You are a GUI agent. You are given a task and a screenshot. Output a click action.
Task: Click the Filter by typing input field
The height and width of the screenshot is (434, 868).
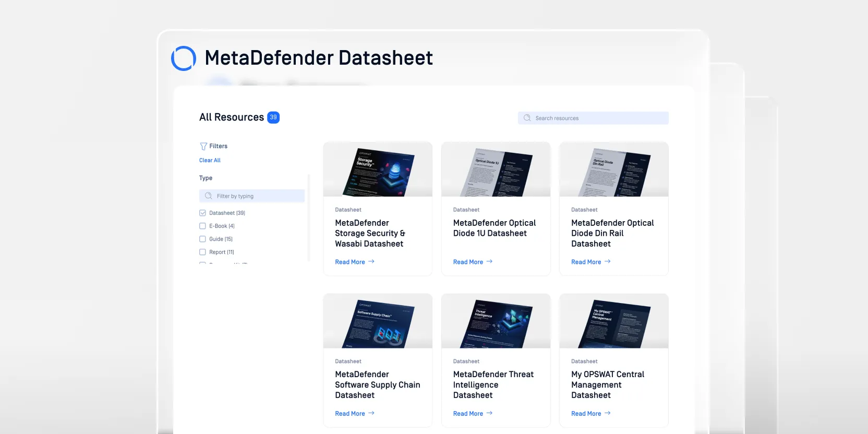[252, 196]
